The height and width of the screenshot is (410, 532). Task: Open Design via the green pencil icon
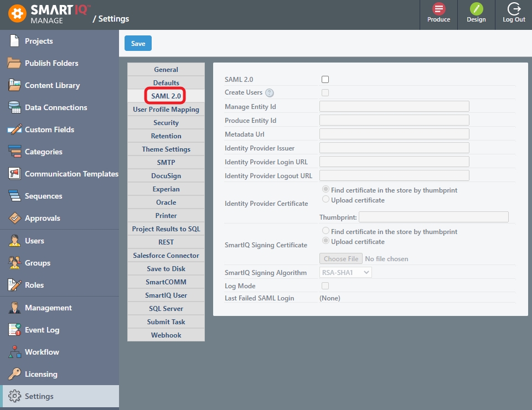[x=476, y=9]
